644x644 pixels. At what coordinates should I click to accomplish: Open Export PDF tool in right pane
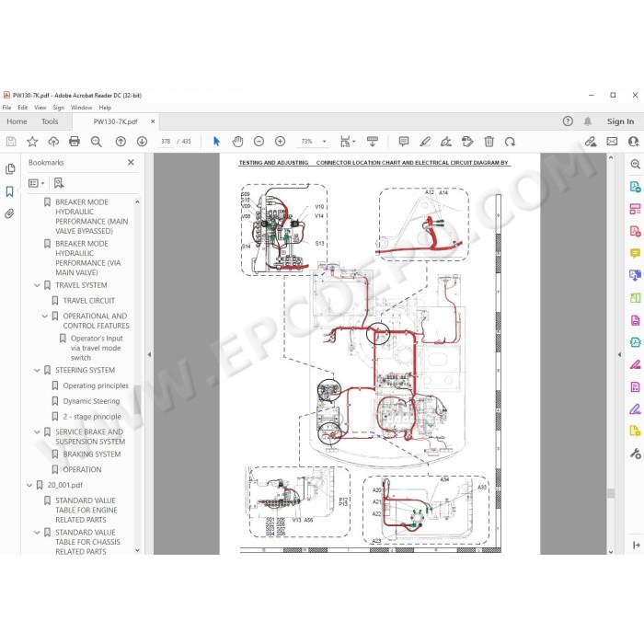coord(635,187)
